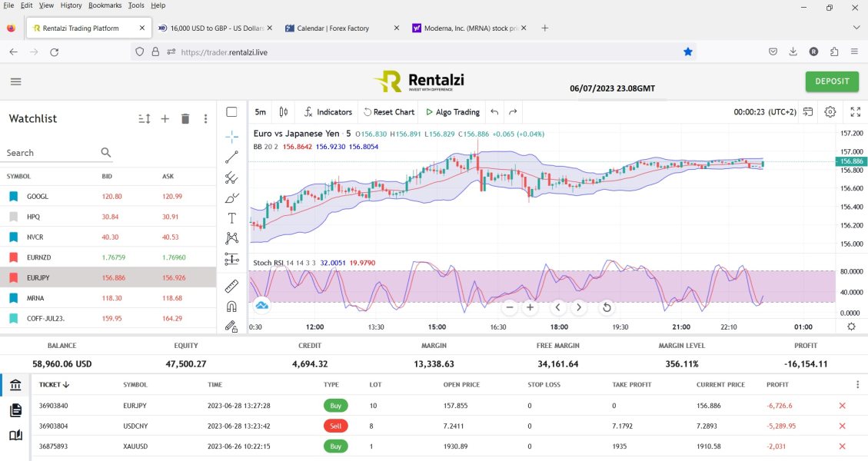Click the ruler measure tool
The width and height of the screenshot is (868, 461).
(x=231, y=287)
